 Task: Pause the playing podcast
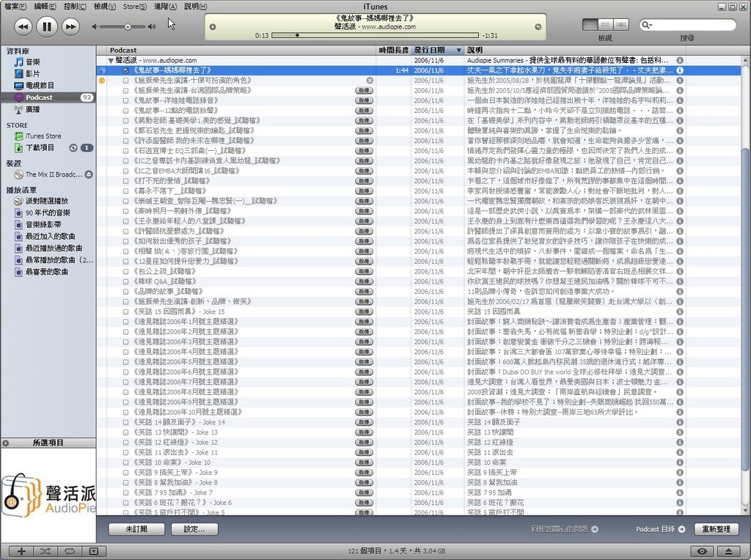(46, 26)
